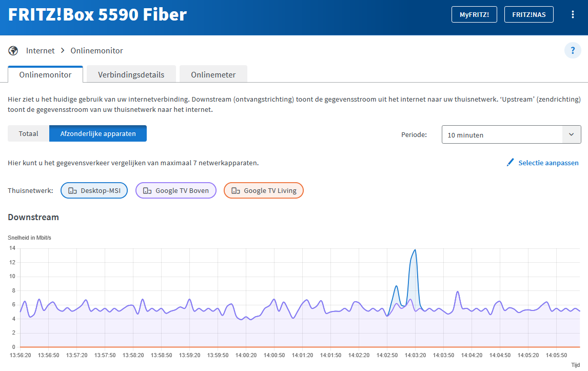This screenshot has width=588, height=371.
Task: Click the MyFRITZ! button
Action: pyautogui.click(x=474, y=14)
